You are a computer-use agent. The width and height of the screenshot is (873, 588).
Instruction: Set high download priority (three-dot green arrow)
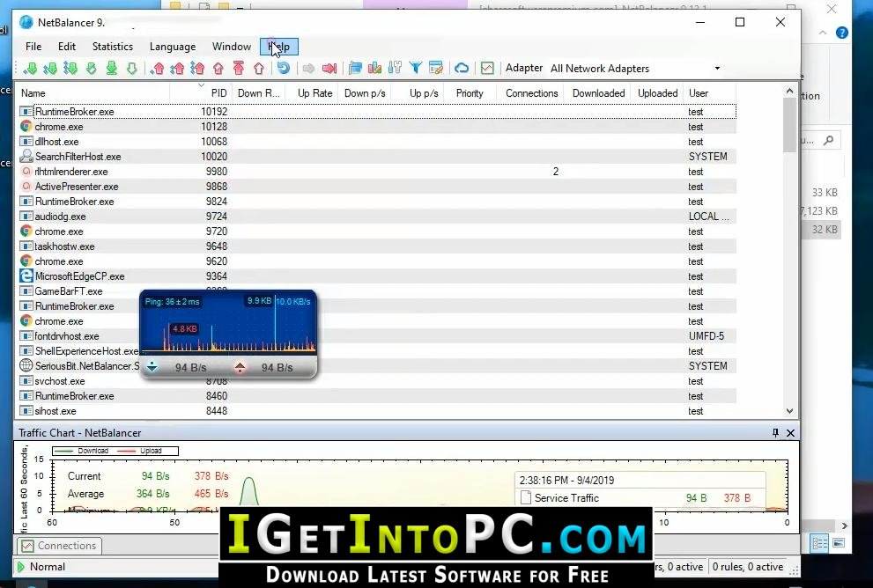tap(70, 69)
